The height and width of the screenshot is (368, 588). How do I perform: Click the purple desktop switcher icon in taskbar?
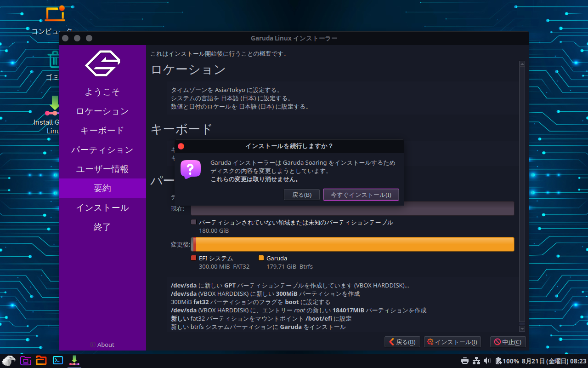(25, 361)
